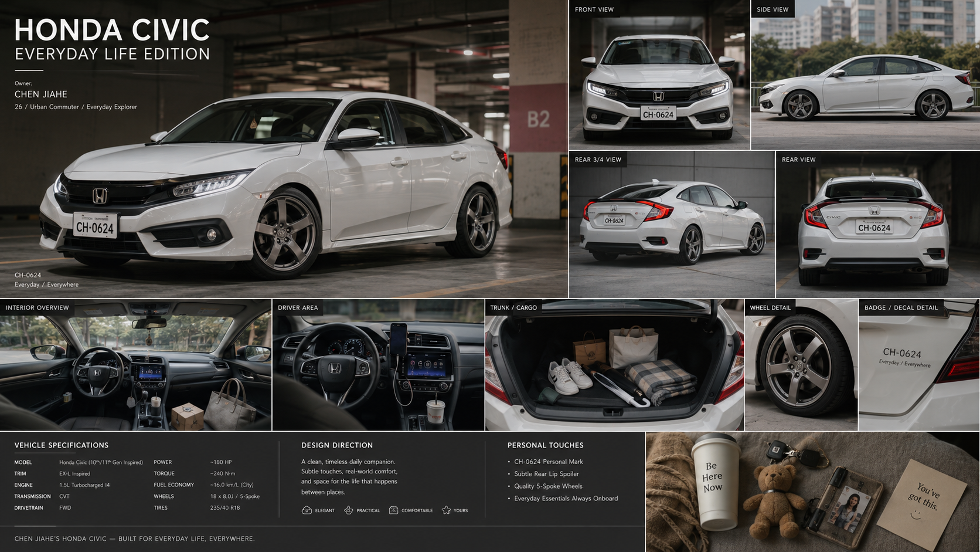The image size is (980, 552).
Task: Click the 'FRONT VIEW' label
Action: (x=594, y=9)
